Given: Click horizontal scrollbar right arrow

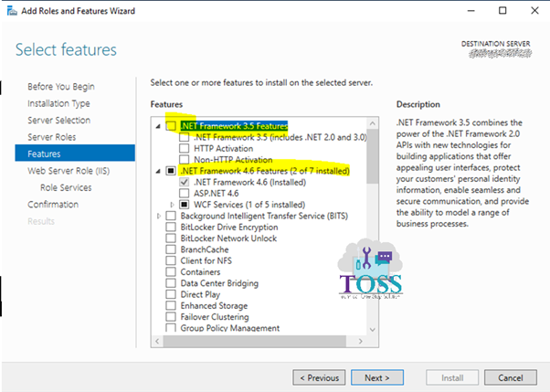Looking at the screenshot, I should (x=361, y=341).
